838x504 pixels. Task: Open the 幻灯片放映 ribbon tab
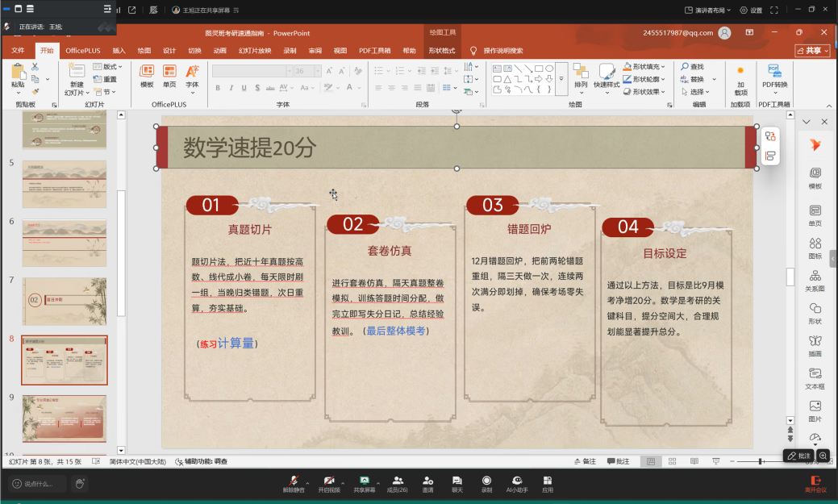tap(254, 51)
